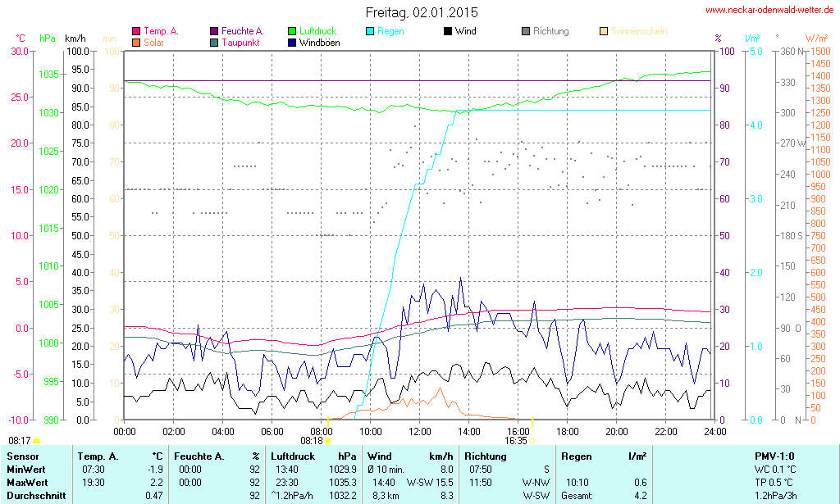This screenshot has height=504, width=840.
Task: Click the green Luftdruck legend swatch
Action: (293, 31)
